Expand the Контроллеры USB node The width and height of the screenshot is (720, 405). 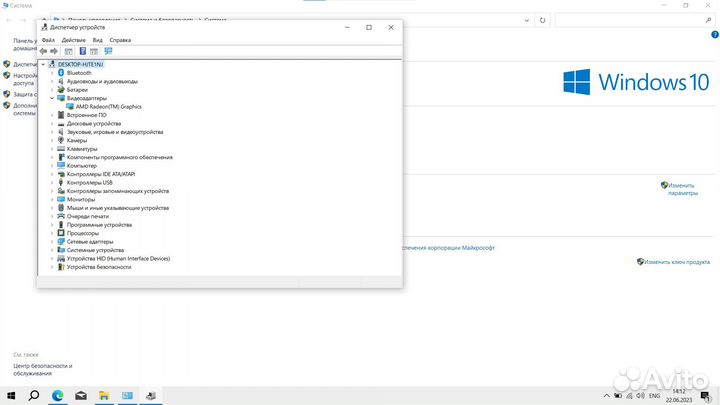point(52,183)
